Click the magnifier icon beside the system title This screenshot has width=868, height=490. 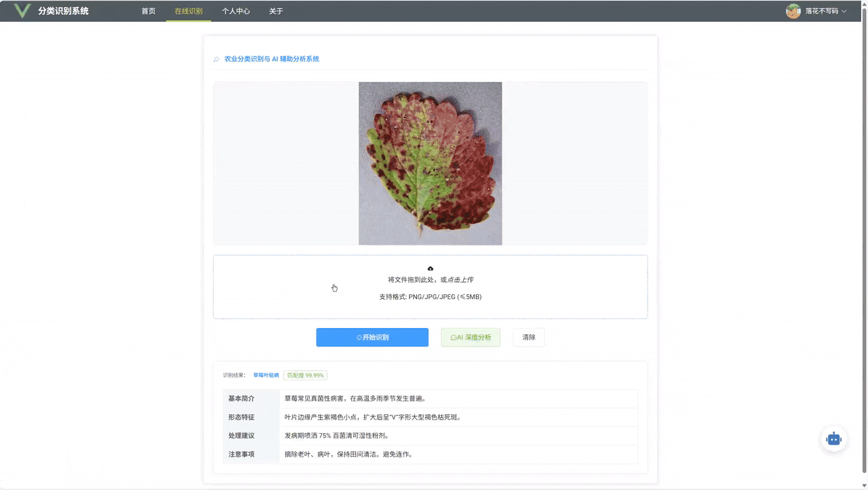pos(216,59)
